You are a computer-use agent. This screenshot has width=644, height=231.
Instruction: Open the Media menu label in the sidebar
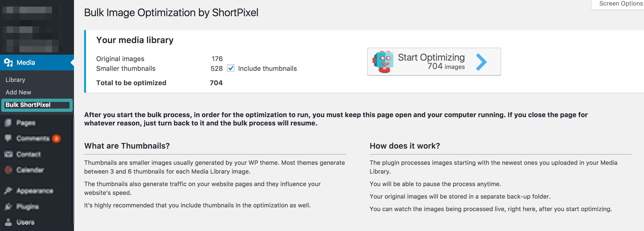click(26, 62)
